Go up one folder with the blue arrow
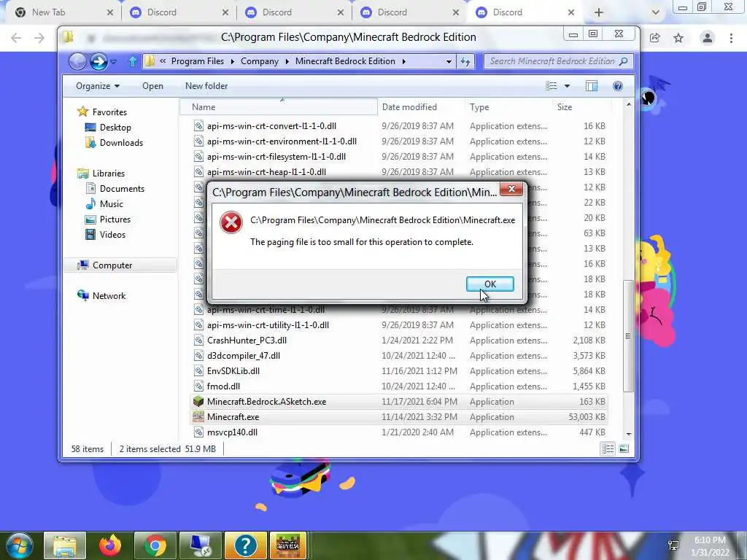This screenshot has height=560, width=747. click(x=133, y=61)
